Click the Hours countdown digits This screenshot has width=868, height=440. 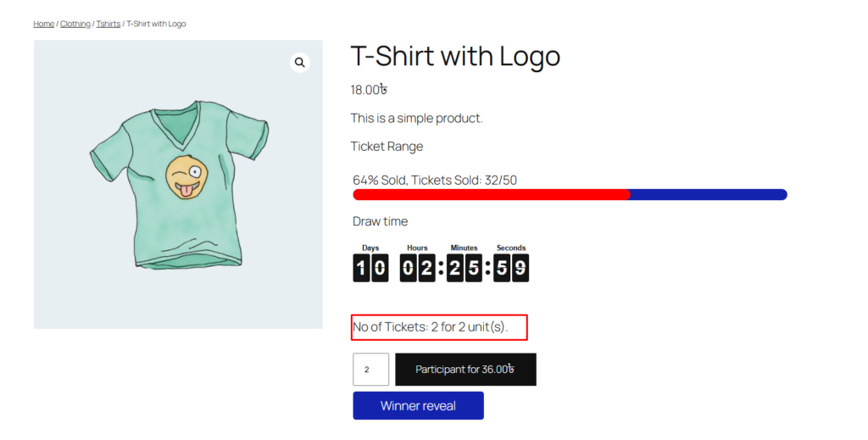pos(417,269)
